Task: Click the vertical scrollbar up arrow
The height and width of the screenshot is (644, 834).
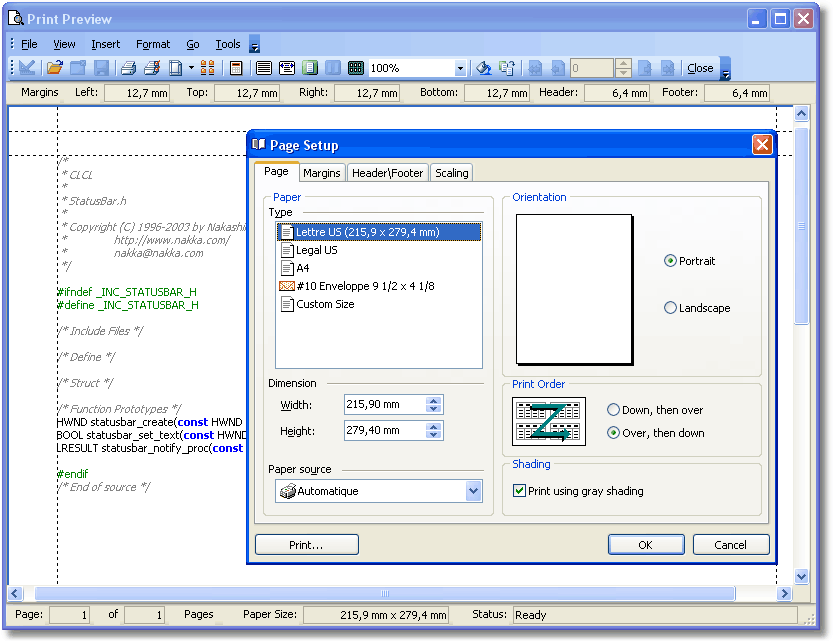Action: [x=801, y=113]
